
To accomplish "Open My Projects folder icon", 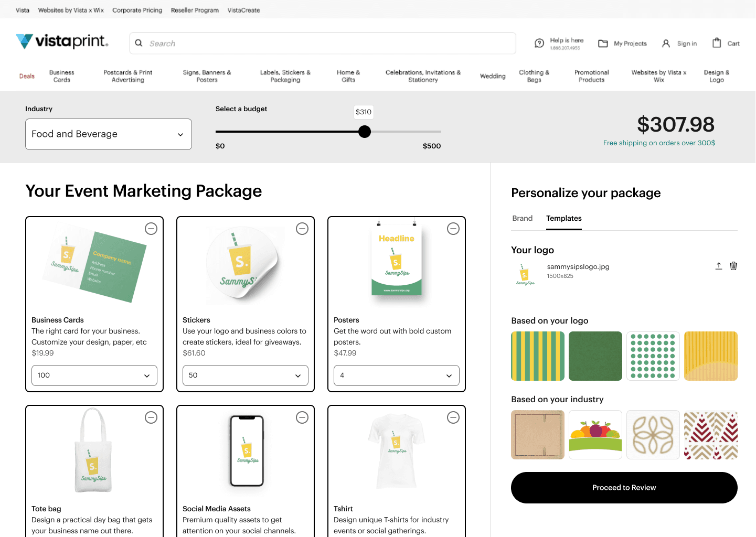I will click(x=602, y=43).
